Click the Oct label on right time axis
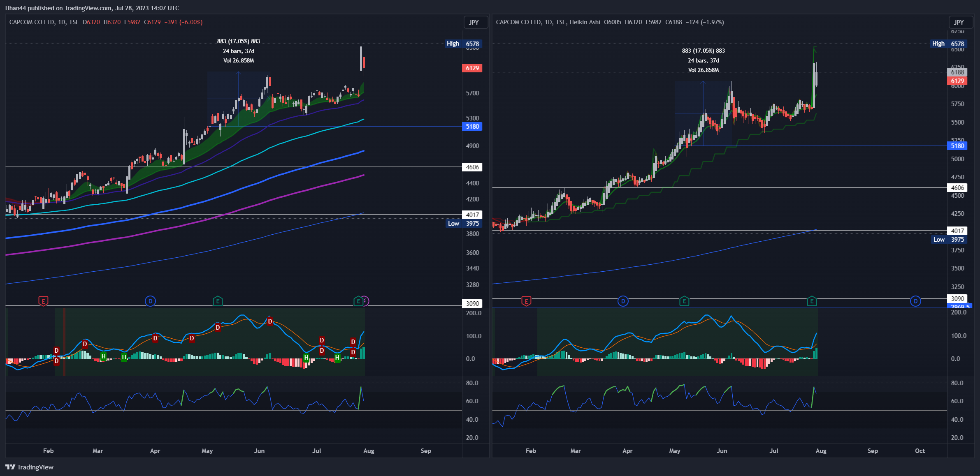Screen dimensions: 980x476 pos(920,451)
